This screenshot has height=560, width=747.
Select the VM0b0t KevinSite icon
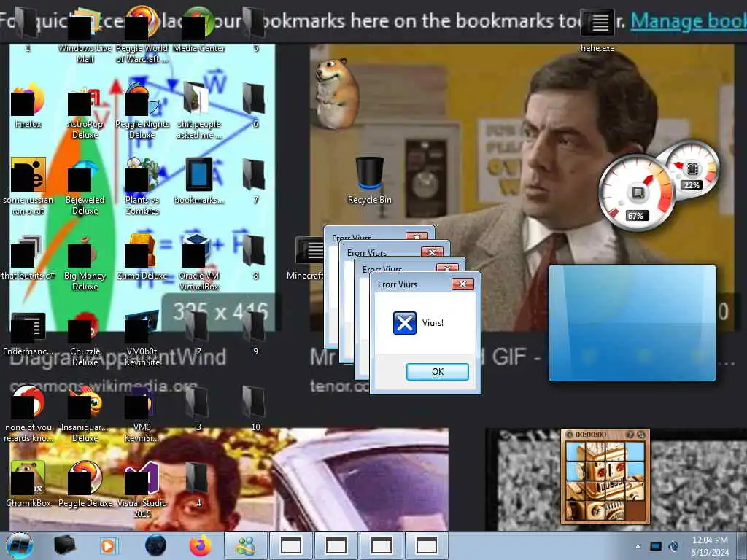click(142, 339)
